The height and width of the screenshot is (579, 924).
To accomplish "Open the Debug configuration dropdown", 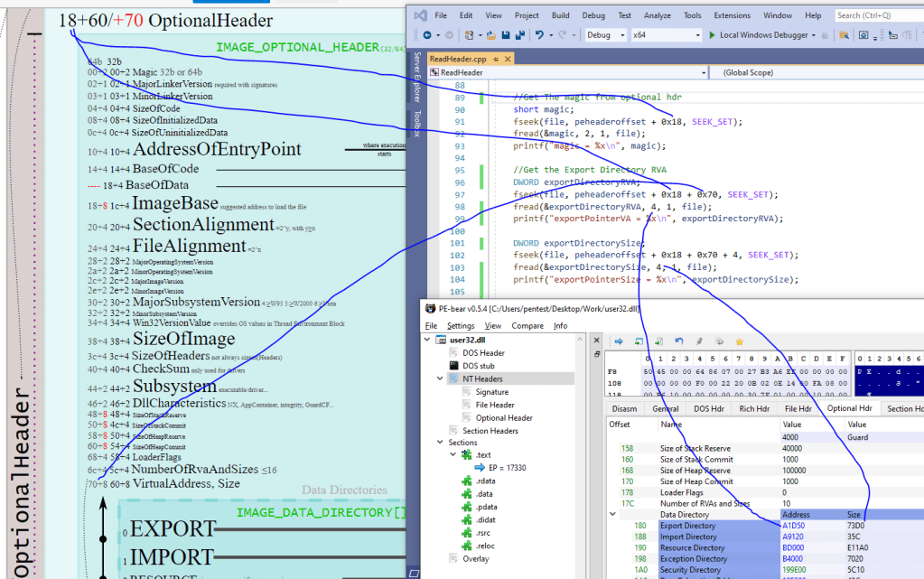I will tap(605, 35).
